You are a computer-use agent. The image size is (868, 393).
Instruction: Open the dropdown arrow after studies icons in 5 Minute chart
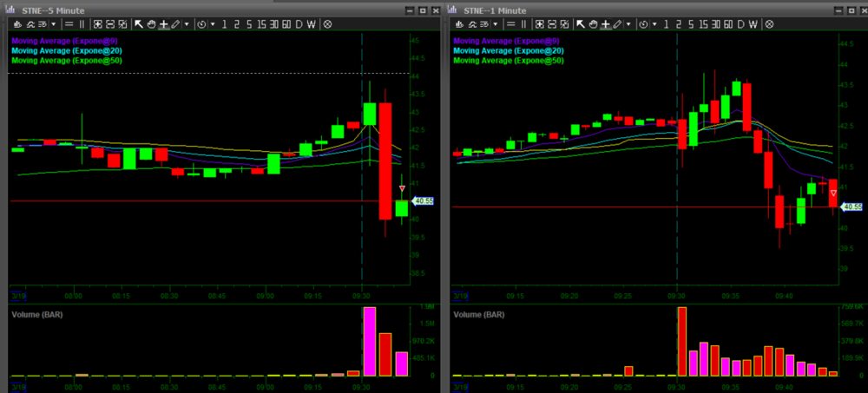(54, 24)
